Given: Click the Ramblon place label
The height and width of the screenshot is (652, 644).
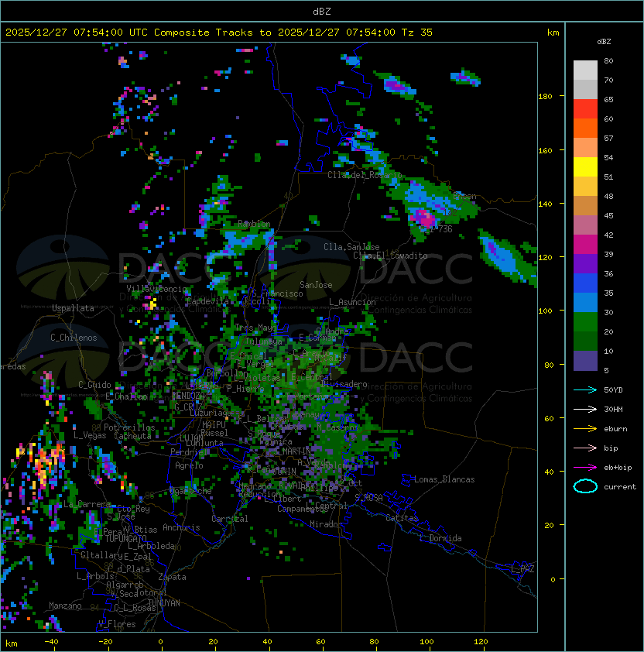Looking at the screenshot, I should [254, 224].
